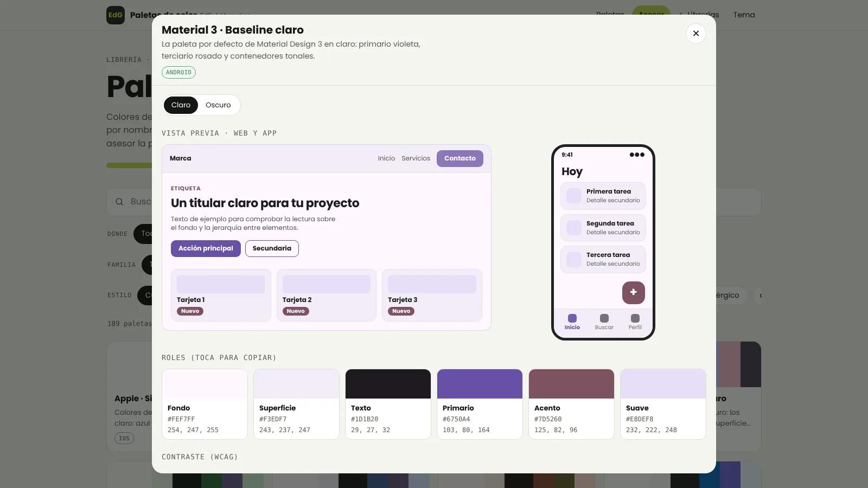This screenshot has width=868, height=488.
Task: Click the Nuevo badge on Tarjeta 2
Action: point(296,311)
